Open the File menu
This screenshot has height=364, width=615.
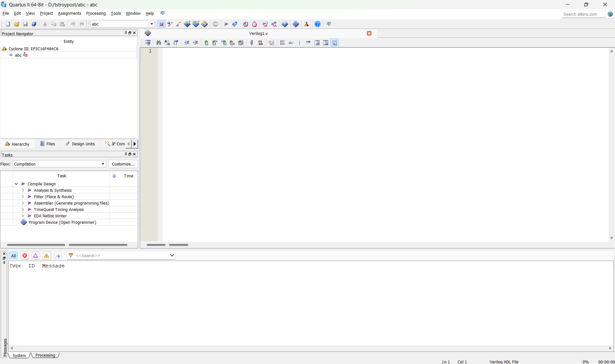(x=6, y=13)
